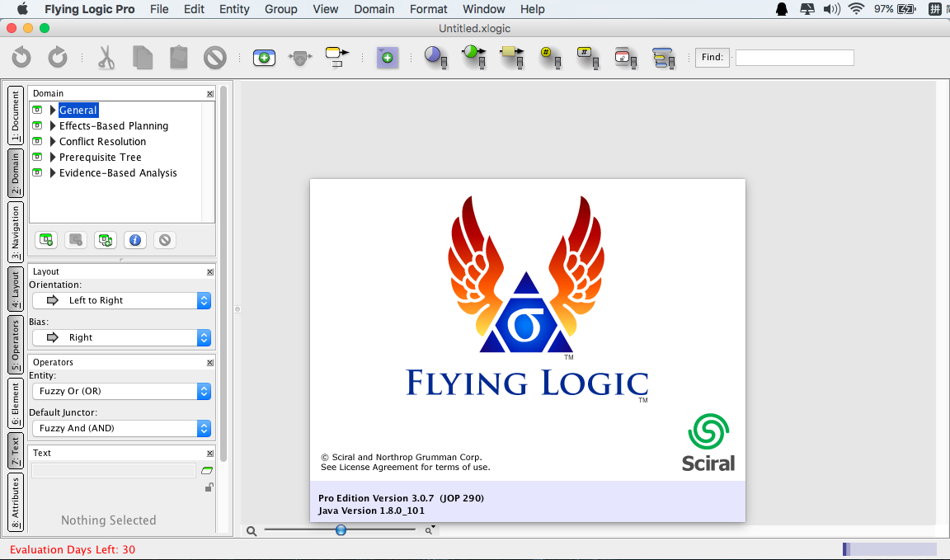Click the Wi-Fi status icon

(856, 8)
